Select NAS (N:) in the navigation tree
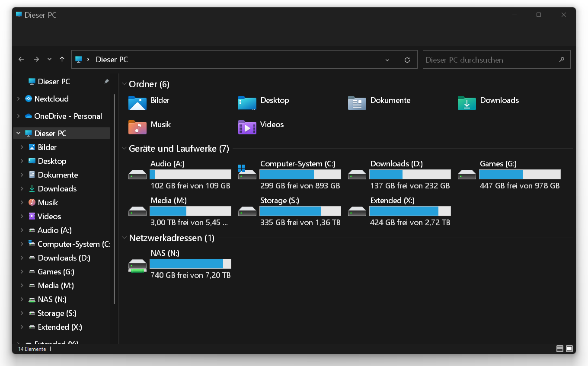Viewport: 588px width, 366px height. (52, 299)
